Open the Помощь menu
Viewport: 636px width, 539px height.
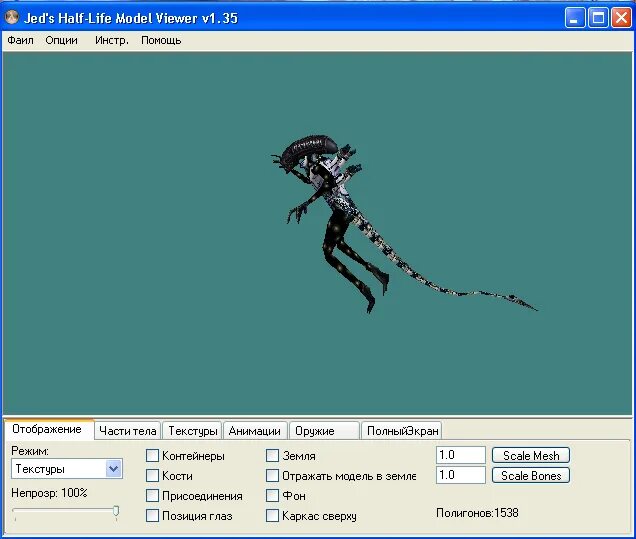pyautogui.click(x=161, y=40)
